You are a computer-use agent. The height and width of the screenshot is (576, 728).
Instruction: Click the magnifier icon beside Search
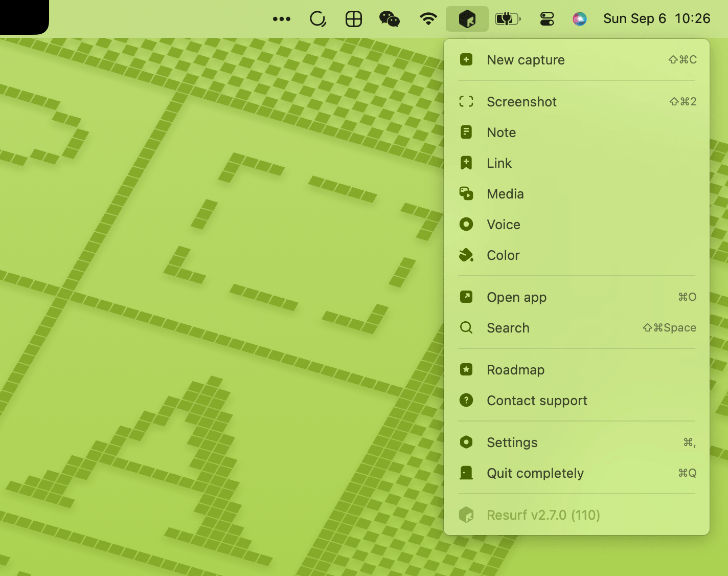[466, 328]
